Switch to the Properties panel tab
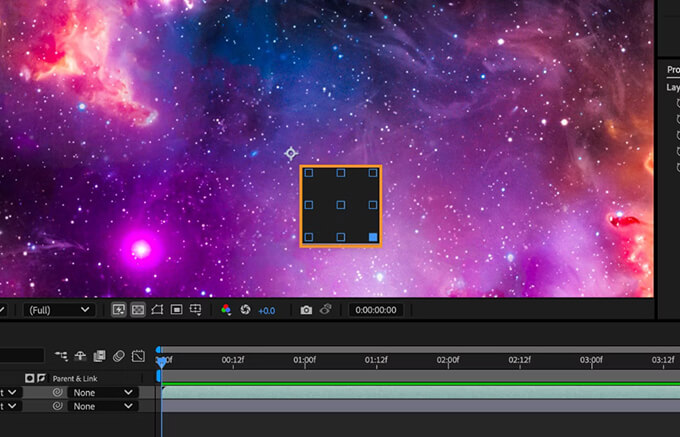This screenshot has width=680, height=437. click(673, 69)
